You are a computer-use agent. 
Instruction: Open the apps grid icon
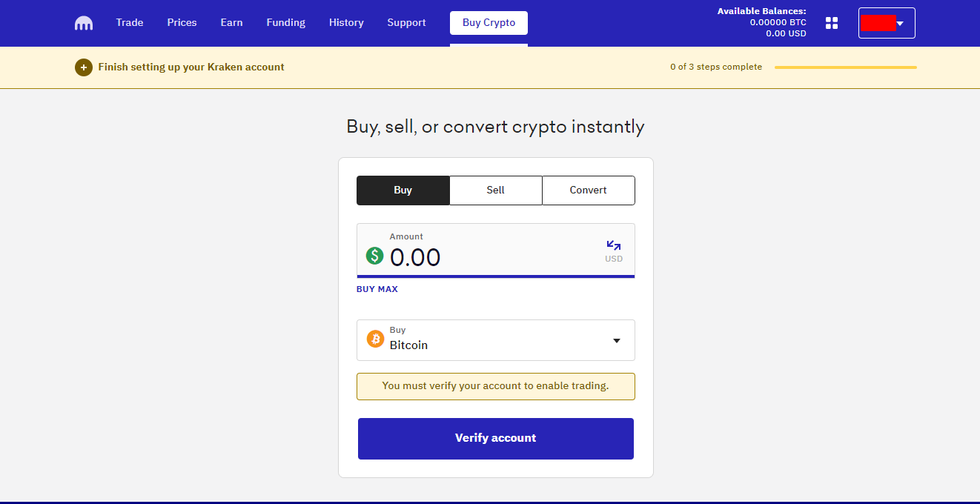pyautogui.click(x=832, y=23)
